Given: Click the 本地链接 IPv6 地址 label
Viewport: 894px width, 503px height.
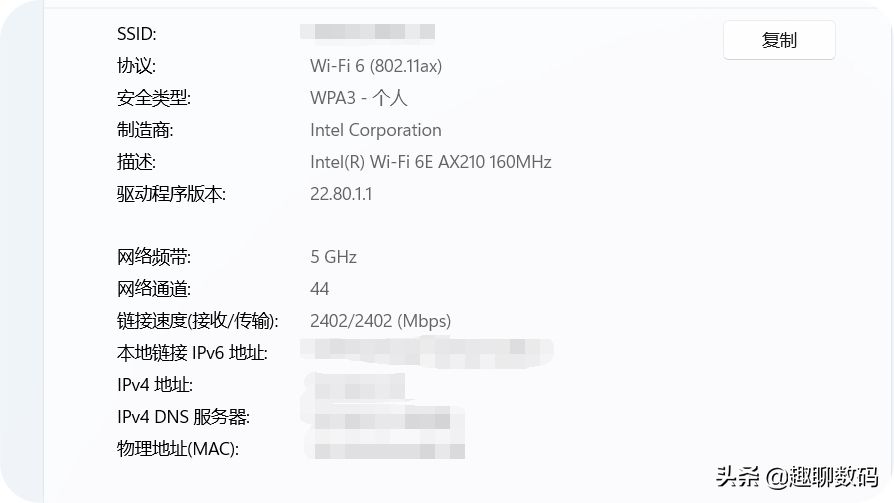Looking at the screenshot, I should click(x=192, y=353).
